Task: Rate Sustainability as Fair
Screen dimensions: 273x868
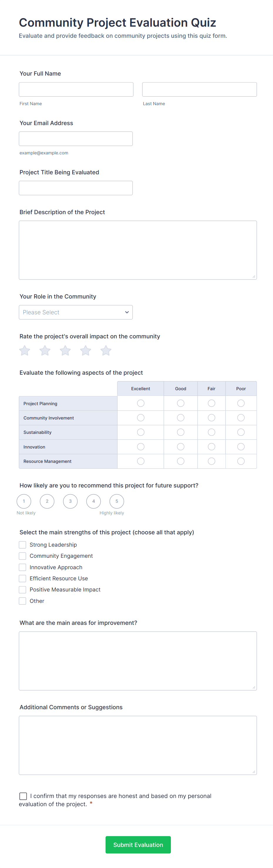Action: 212,432
